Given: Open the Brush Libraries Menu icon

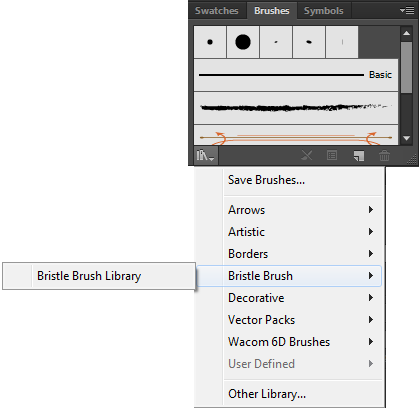Looking at the screenshot, I should 205,156.
